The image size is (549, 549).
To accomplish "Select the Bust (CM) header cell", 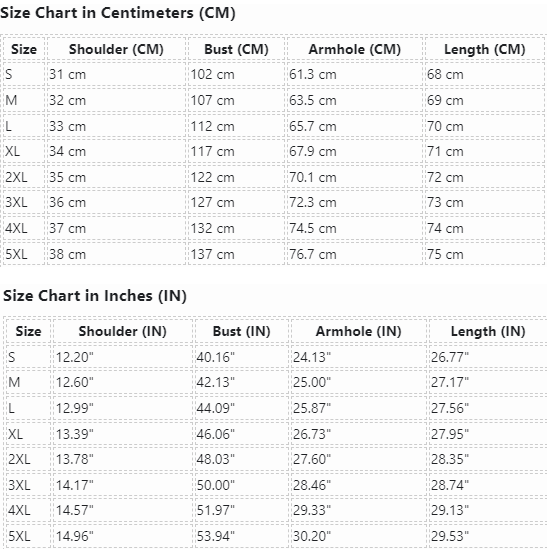I will click(x=236, y=49).
